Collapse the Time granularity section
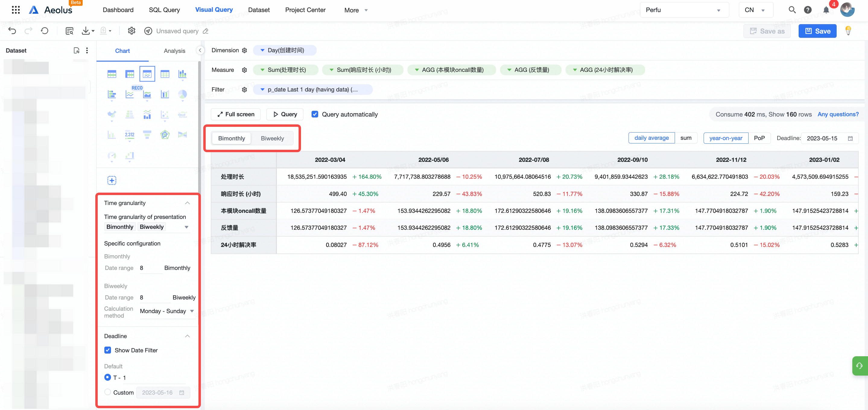Viewport: 868px width, 410px height. [187, 203]
